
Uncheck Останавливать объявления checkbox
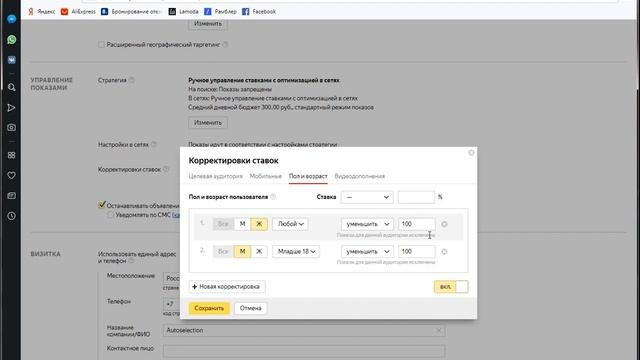point(102,205)
